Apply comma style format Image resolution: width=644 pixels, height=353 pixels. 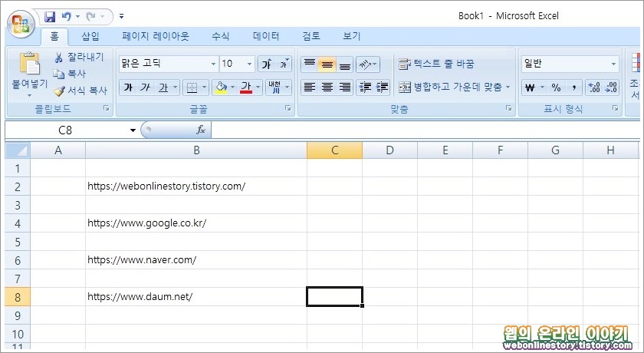tap(573, 87)
